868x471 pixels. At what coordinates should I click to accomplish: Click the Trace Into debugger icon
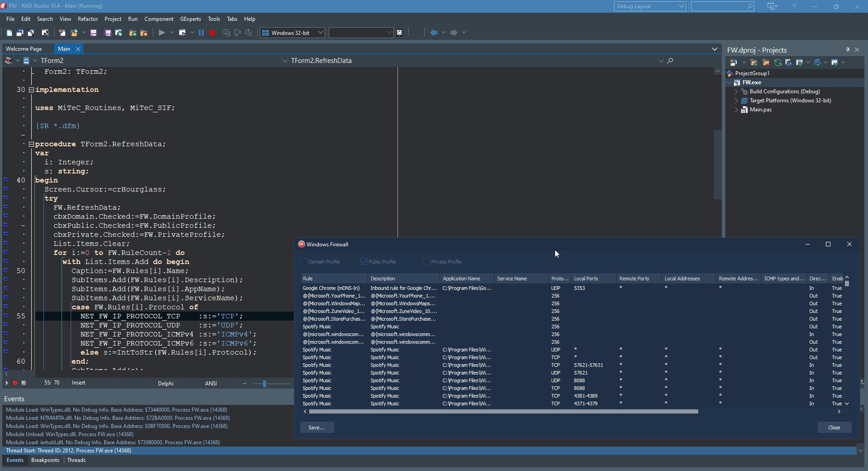(227, 33)
